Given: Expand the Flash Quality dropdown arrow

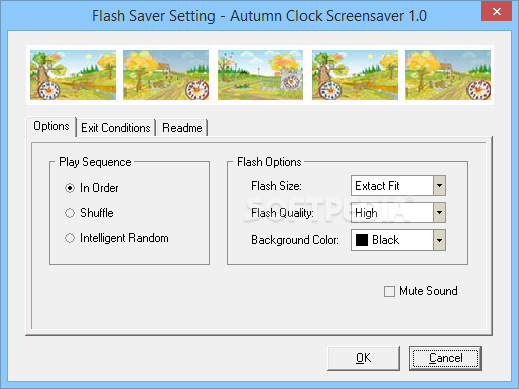Looking at the screenshot, I should click(x=439, y=213).
